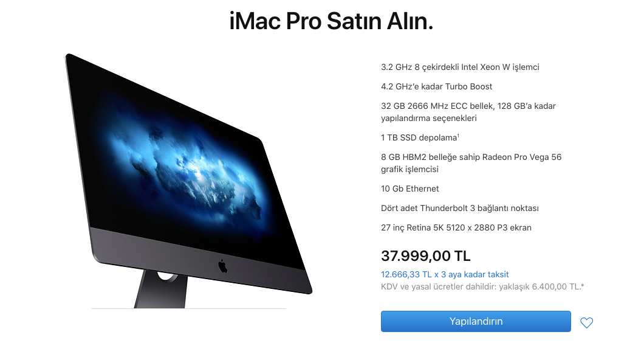Click the asterisk footnote after 6.400,00 TL
The width and height of the screenshot is (644, 343).
point(583,285)
